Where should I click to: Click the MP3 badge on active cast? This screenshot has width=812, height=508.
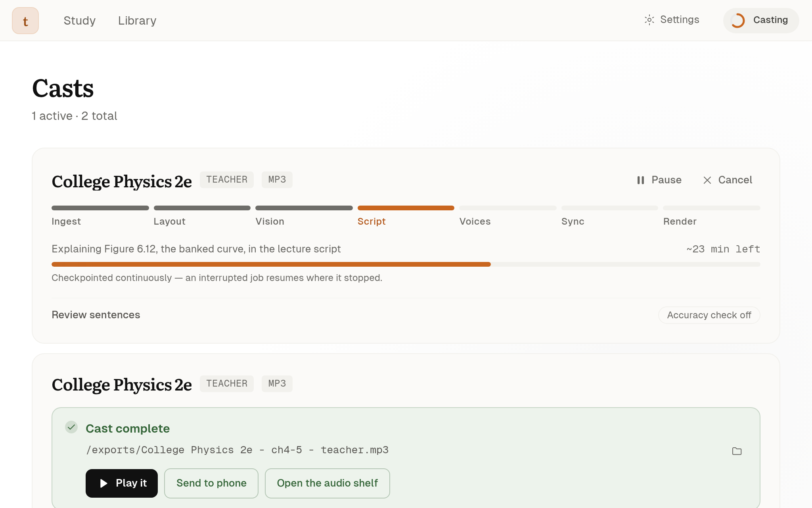click(277, 180)
